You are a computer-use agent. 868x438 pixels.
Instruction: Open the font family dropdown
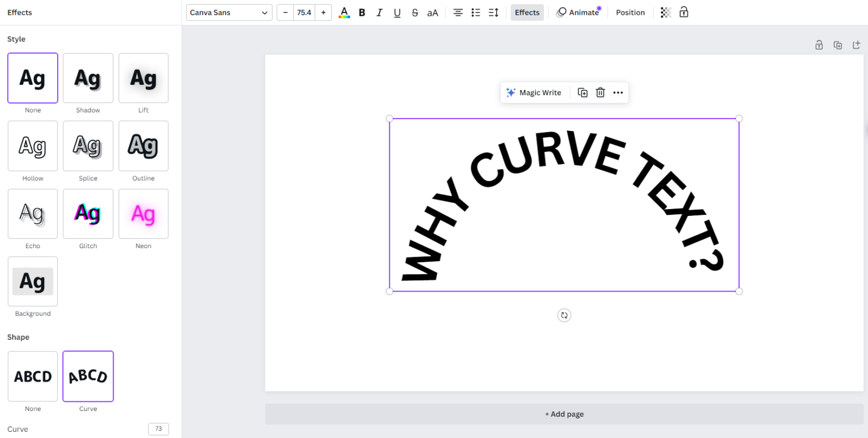tap(229, 12)
